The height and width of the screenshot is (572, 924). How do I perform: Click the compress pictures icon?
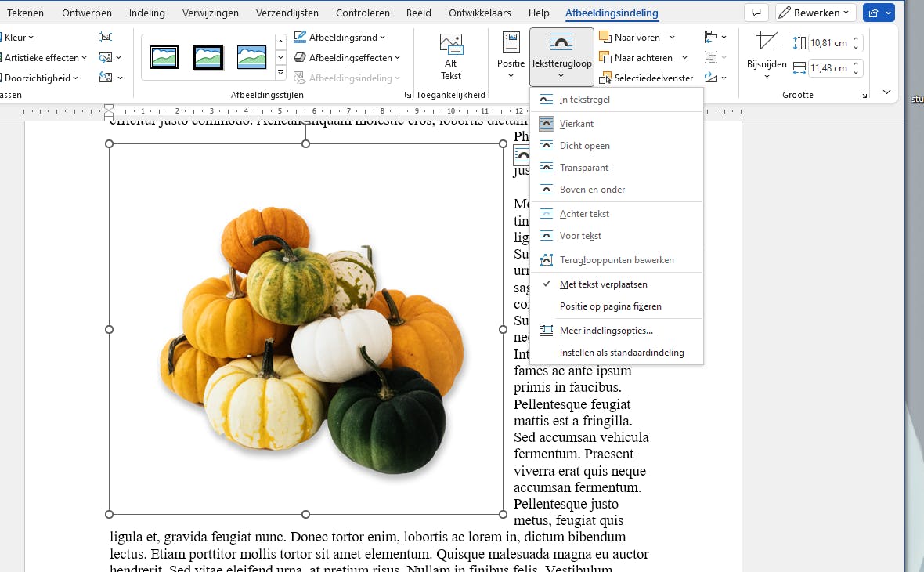(x=106, y=37)
